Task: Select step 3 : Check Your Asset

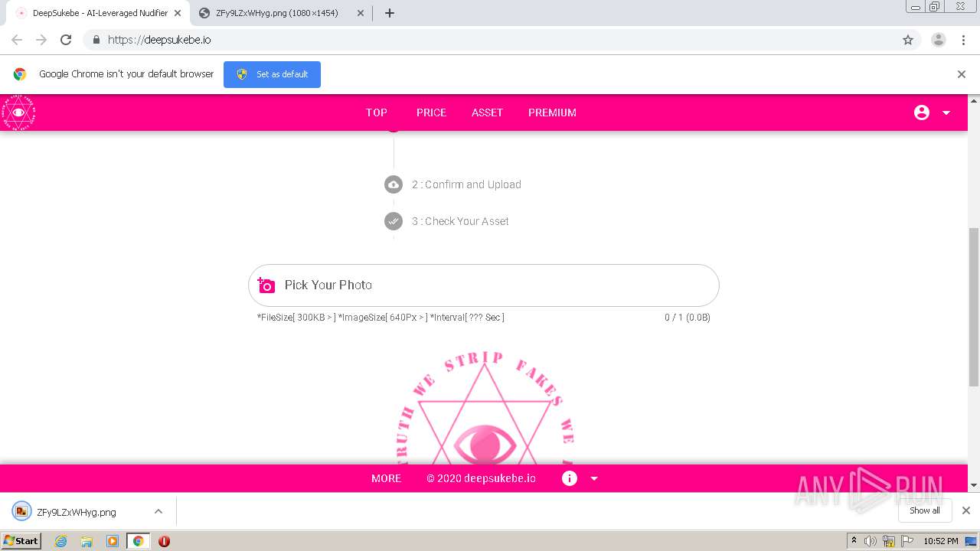Action: [460, 221]
